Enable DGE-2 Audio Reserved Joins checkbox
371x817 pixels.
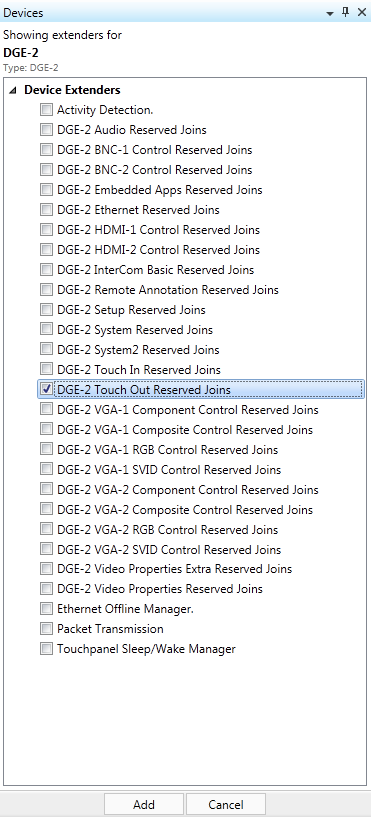46,129
